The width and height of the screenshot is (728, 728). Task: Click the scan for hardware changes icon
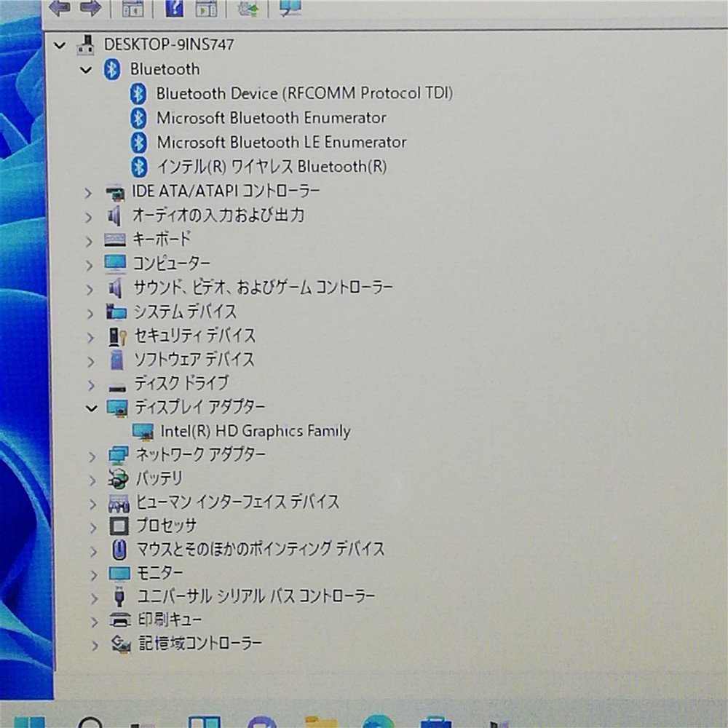click(290, 7)
